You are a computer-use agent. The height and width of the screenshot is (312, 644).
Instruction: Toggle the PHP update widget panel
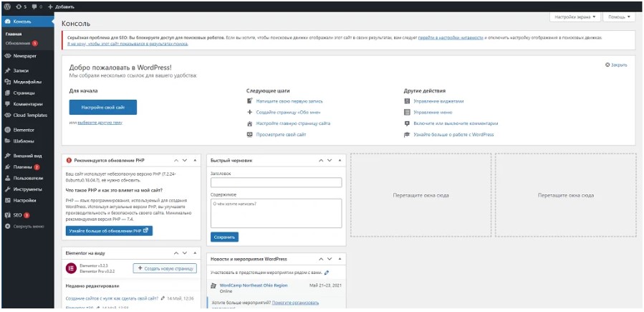click(x=195, y=161)
